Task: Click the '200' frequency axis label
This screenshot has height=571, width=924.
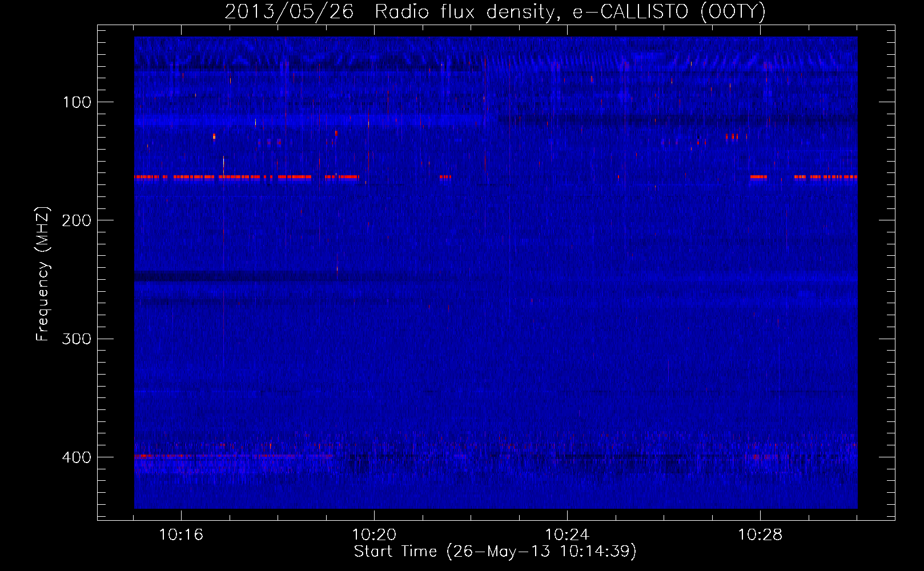Action: (77, 220)
